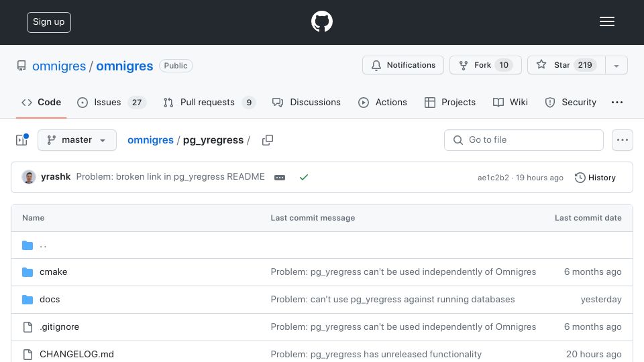This screenshot has height=362, width=644.
Task: Open the bold omnigres repository link
Action: [x=125, y=66]
